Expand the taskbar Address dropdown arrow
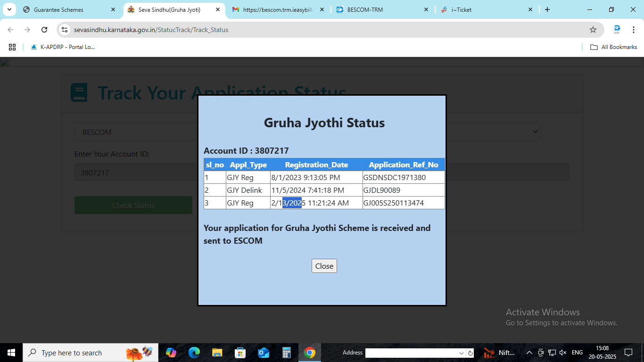The height and width of the screenshot is (362, 644). click(462, 353)
